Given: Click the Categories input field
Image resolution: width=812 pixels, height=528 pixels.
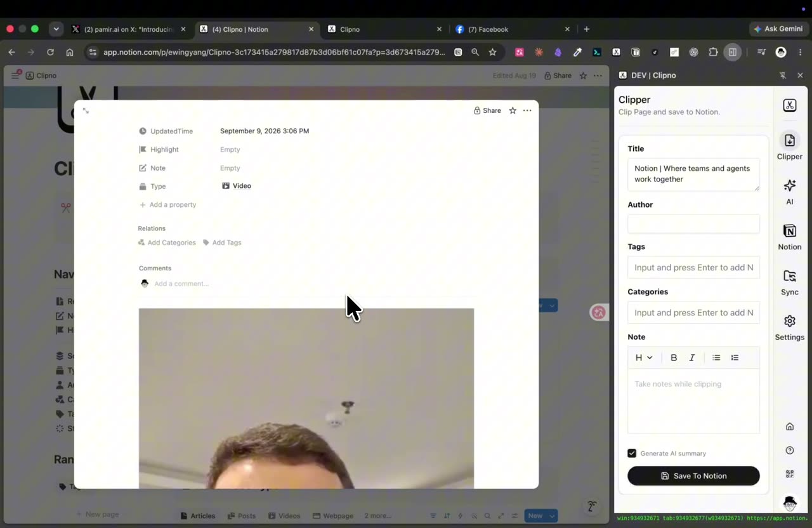Looking at the screenshot, I should coord(693,312).
